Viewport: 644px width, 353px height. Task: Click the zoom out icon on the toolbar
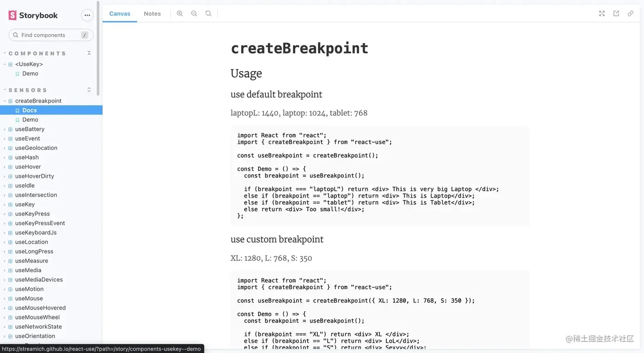tap(194, 13)
